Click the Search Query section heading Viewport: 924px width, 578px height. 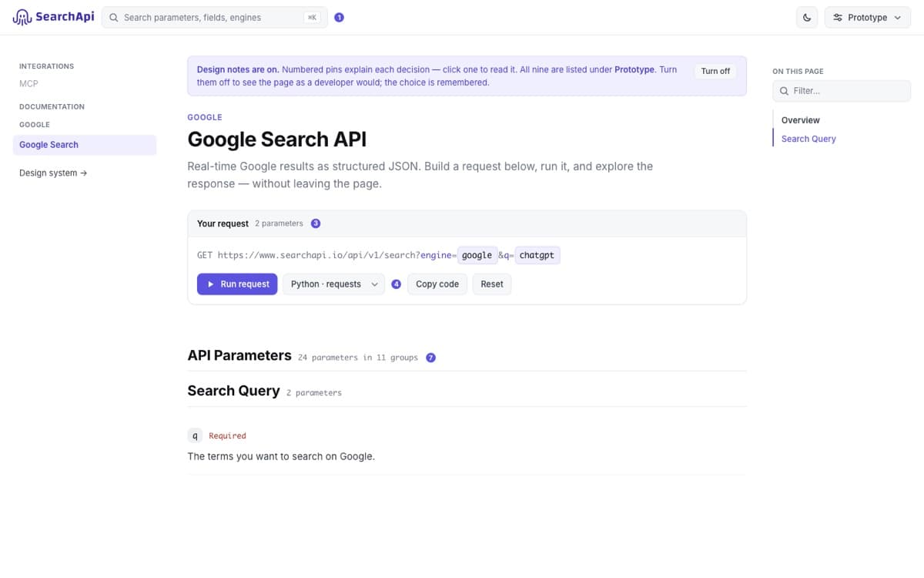(233, 391)
